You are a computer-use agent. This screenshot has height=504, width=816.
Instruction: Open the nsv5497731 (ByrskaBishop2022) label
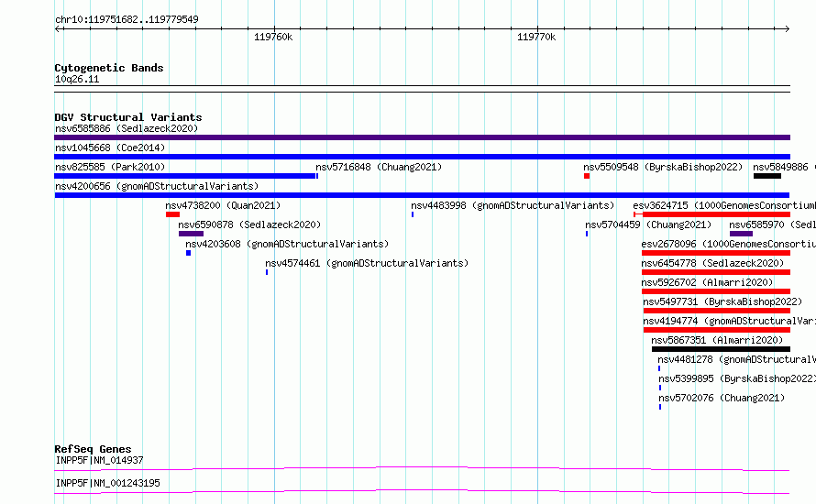722,301
